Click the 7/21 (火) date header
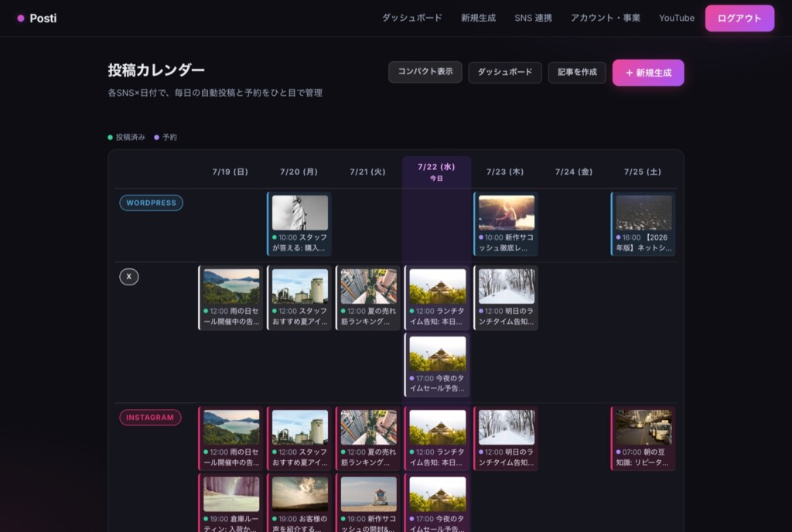 coord(367,172)
